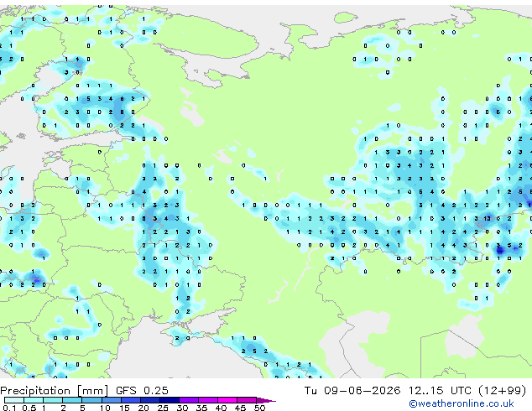Click the '12..15 UTC' time label
Viewport: 532px width, 411px height.
point(440,391)
